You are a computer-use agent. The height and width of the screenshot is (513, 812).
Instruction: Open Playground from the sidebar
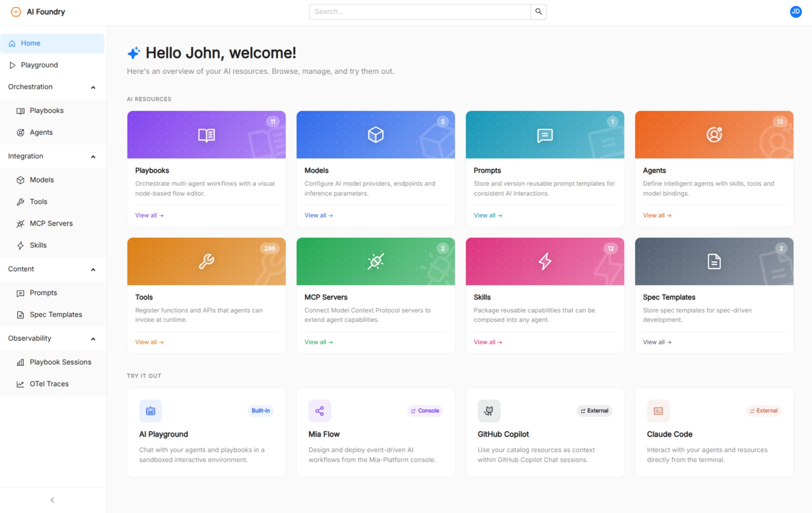click(x=52, y=65)
